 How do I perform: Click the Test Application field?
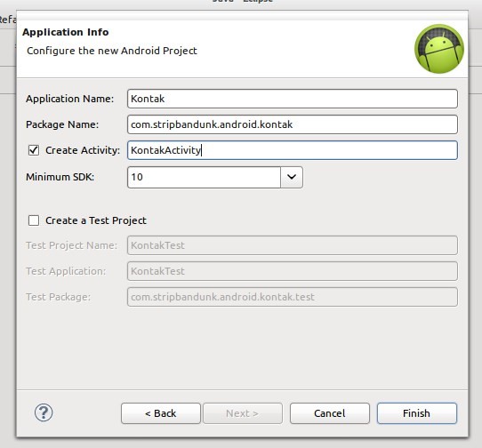pos(293,271)
